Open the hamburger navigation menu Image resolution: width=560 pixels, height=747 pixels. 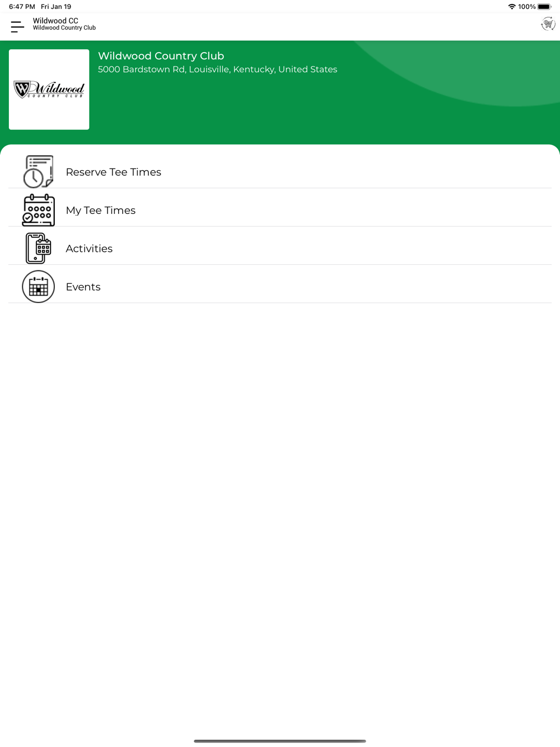17,26
